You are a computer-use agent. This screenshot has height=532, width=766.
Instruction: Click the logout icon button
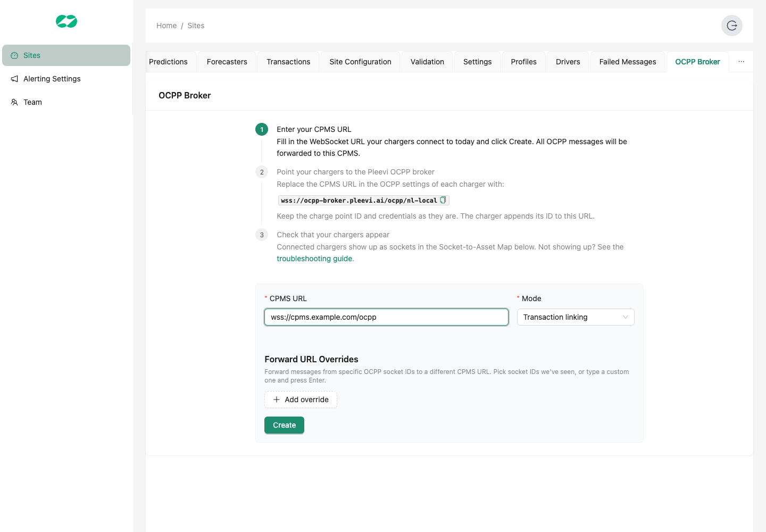[x=732, y=26]
